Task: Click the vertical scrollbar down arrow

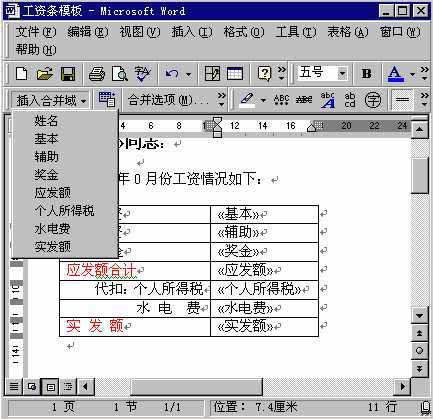Action: click(420, 315)
